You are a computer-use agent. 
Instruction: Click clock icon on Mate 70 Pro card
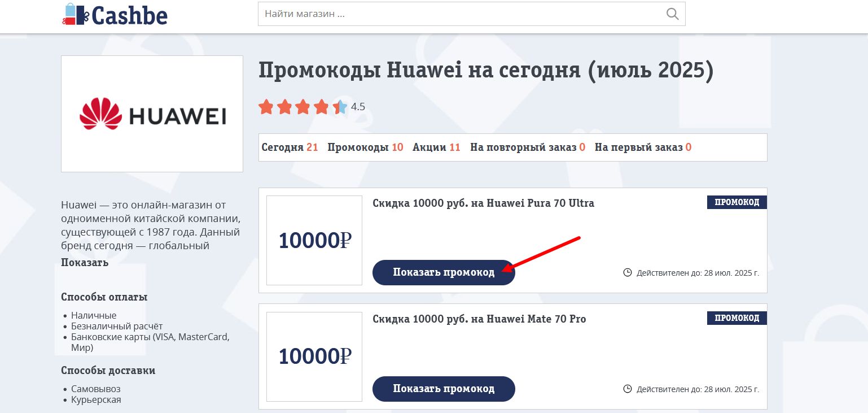tap(628, 389)
